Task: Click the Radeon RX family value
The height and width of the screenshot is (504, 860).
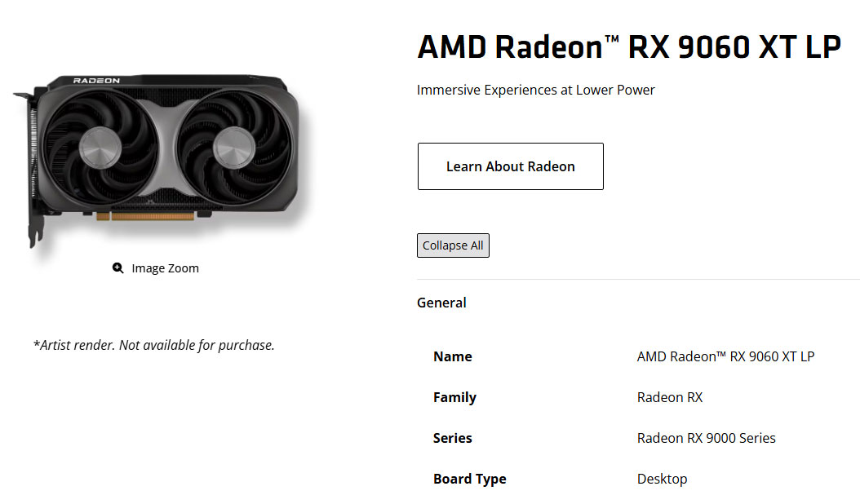Action: click(669, 397)
